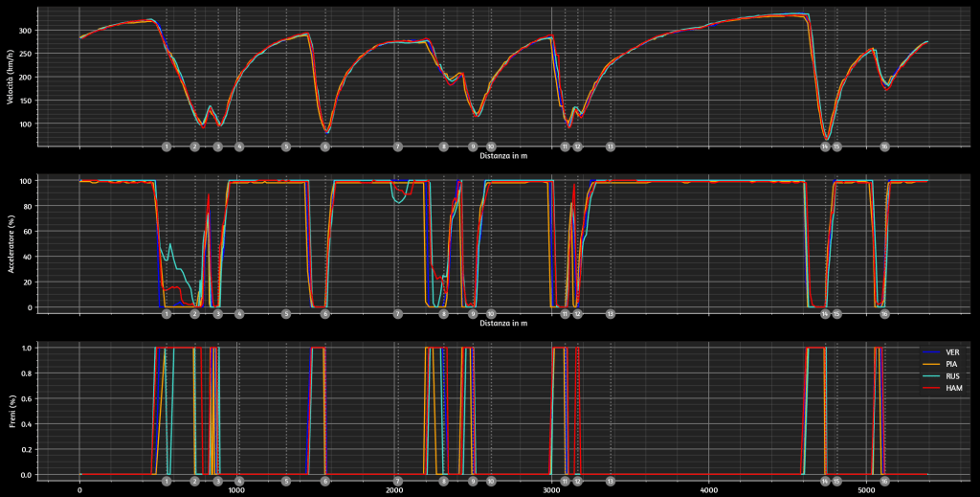Click corner marker 5 on the brake chart
The image size is (980, 497).
pyautogui.click(x=285, y=482)
